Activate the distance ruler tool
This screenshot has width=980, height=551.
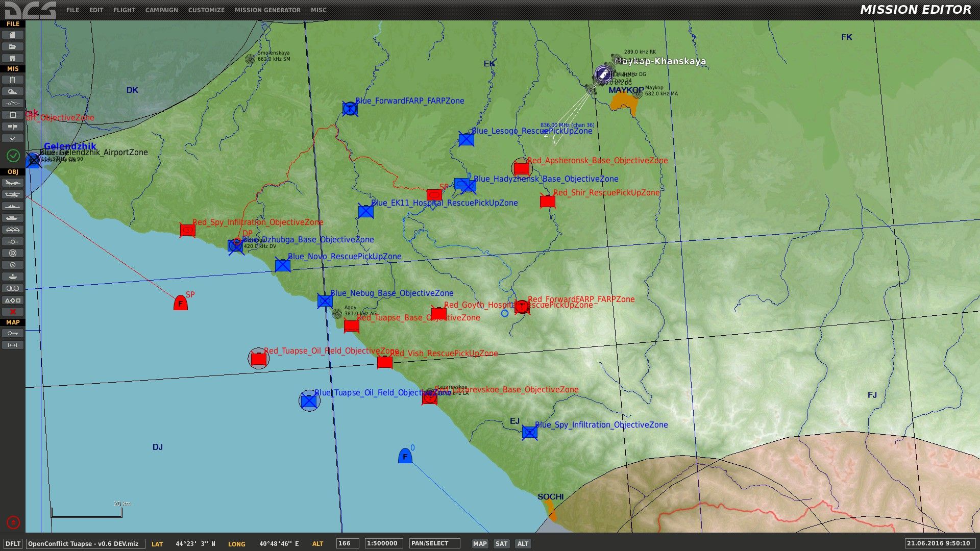tap(13, 345)
